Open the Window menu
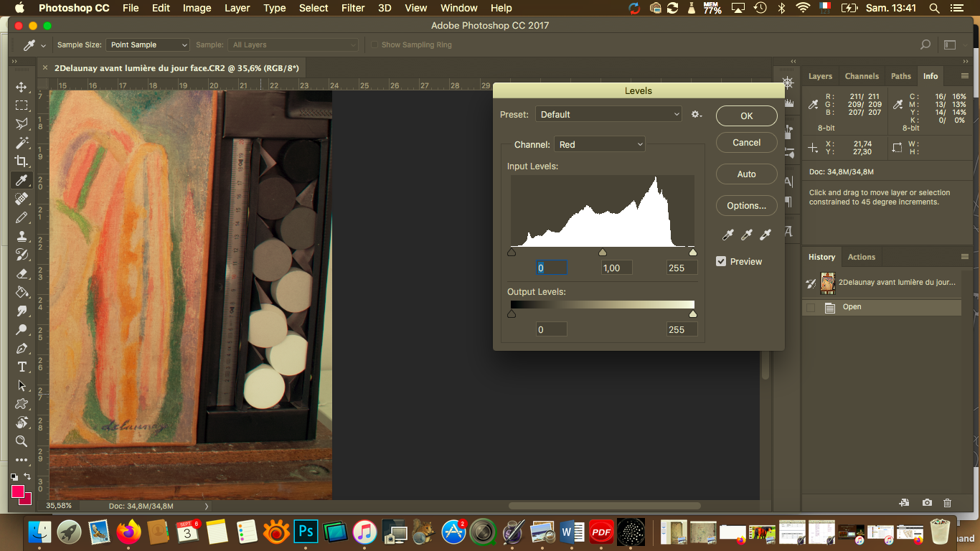 point(459,8)
